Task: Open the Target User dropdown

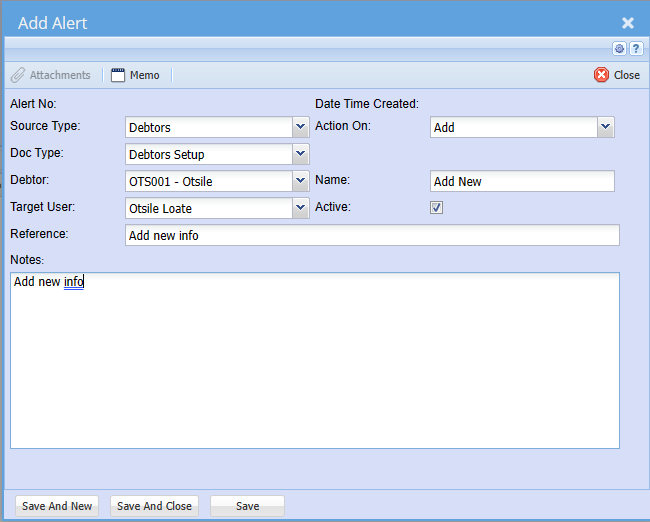Action: tap(300, 208)
